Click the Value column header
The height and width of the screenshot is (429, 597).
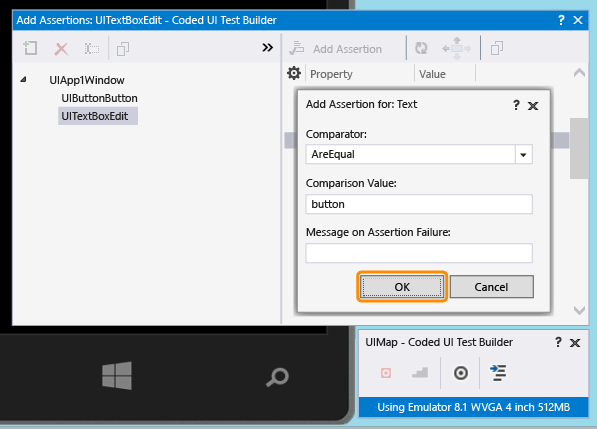(x=432, y=74)
